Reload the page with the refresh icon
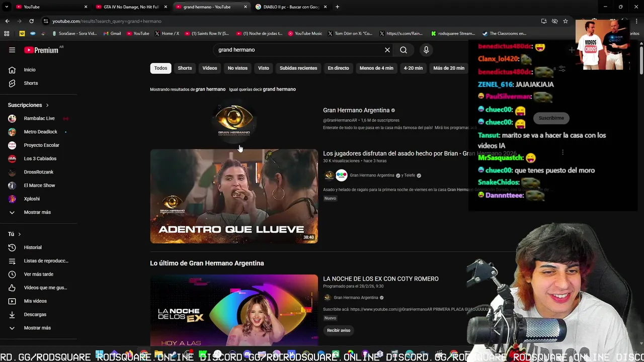644x362 pixels. pos(31,21)
